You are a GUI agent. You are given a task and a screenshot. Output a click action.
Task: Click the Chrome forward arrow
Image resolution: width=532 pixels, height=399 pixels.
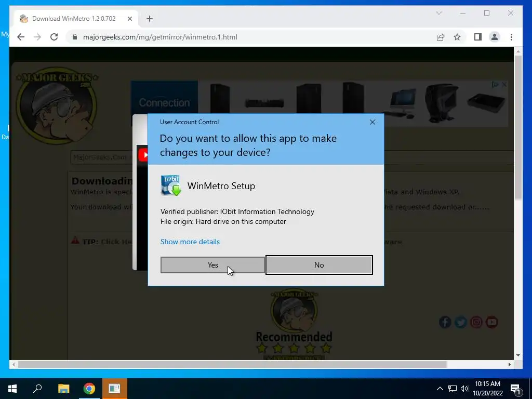pos(37,37)
